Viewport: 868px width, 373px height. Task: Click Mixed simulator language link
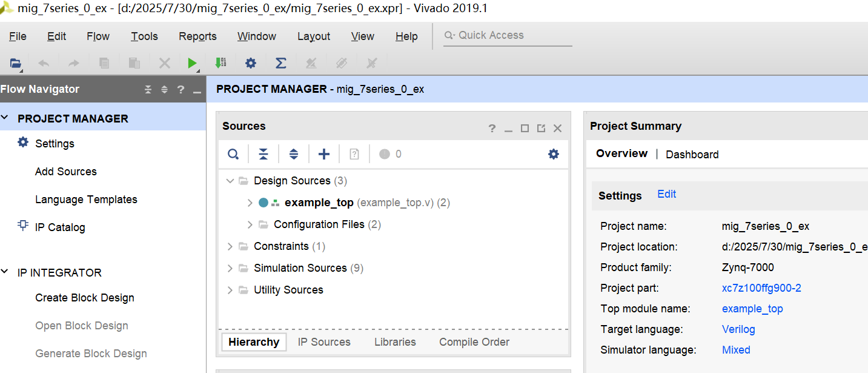736,350
